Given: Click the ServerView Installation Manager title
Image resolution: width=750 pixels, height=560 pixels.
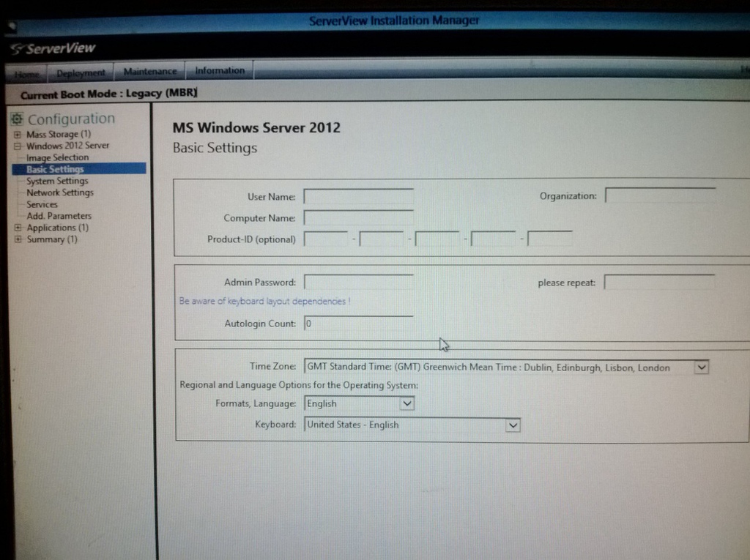Looking at the screenshot, I should 393,20.
